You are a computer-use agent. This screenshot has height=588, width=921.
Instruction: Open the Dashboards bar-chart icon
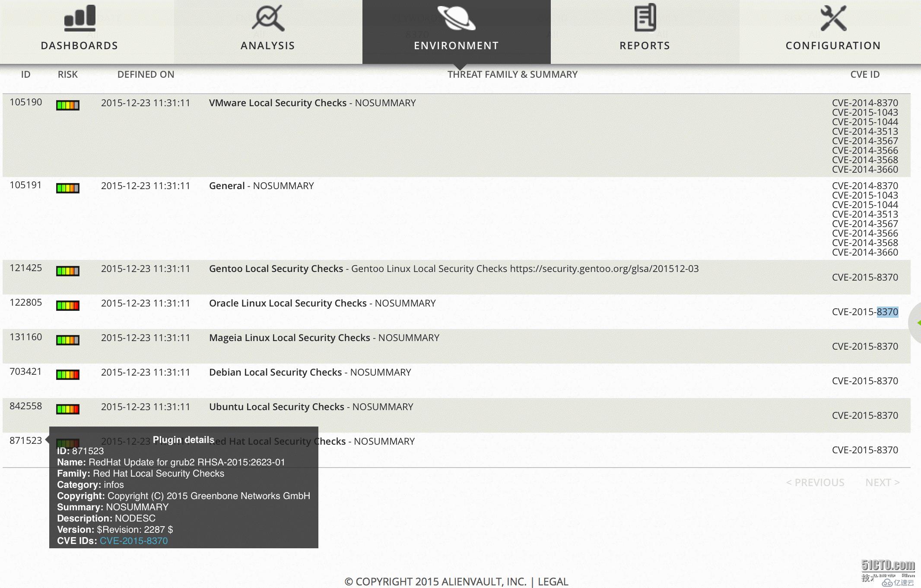79,18
